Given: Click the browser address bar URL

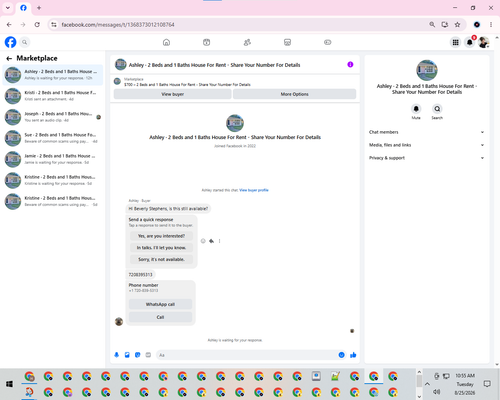Looking at the screenshot, I should click(x=118, y=25).
